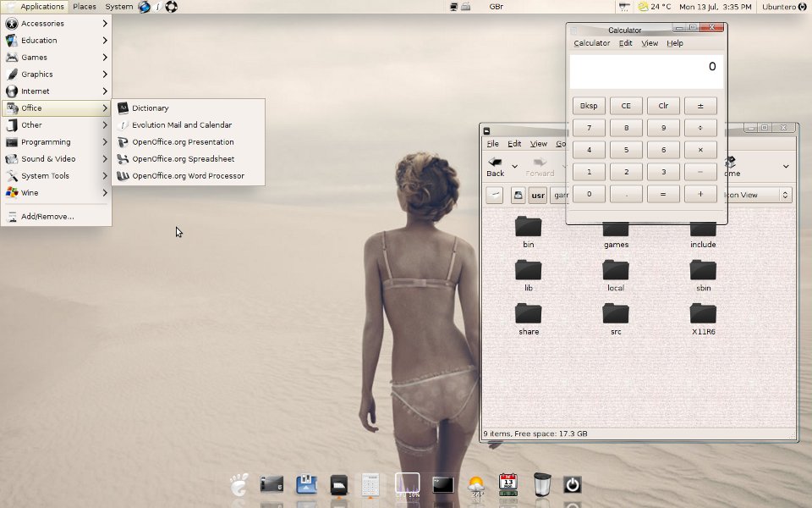The height and width of the screenshot is (508, 812).
Task: Click the Back arrow in file manager
Action: 495,167
